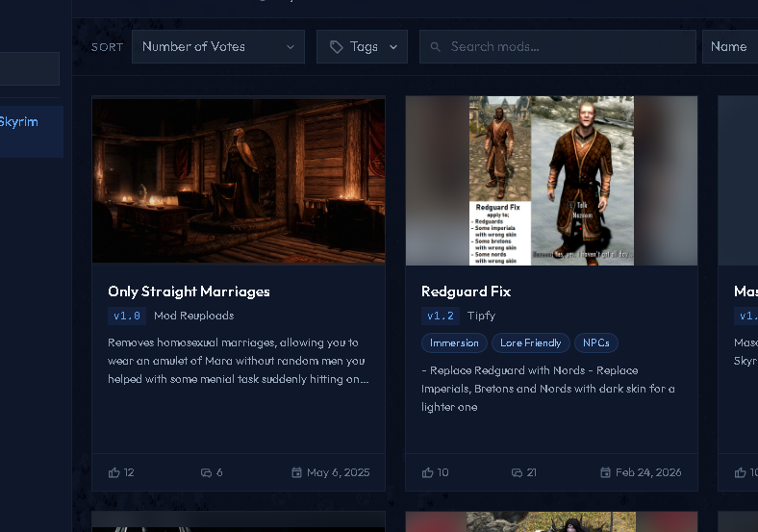
Task: Filter by the Immersion tag
Action: [x=454, y=342]
